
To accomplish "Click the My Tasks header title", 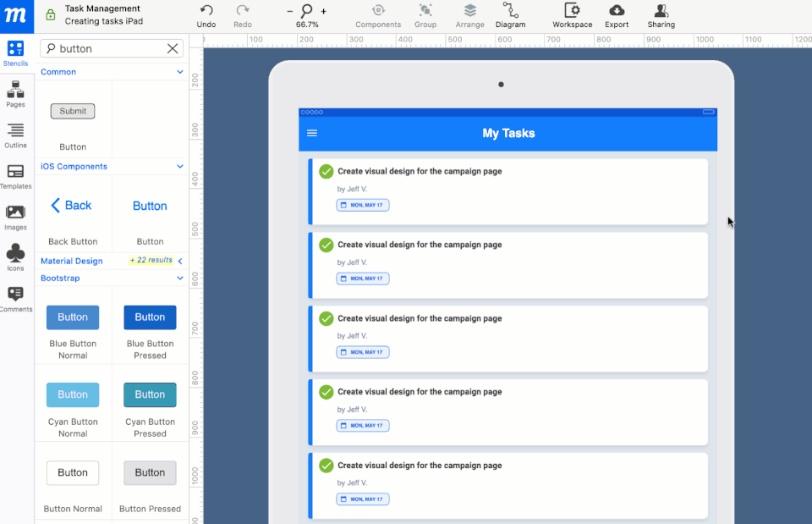I will pos(508,133).
